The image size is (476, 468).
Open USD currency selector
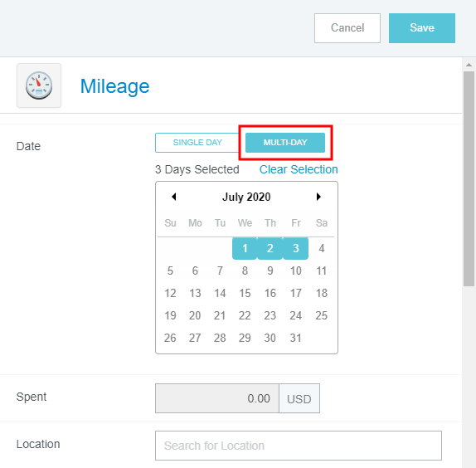(299, 398)
